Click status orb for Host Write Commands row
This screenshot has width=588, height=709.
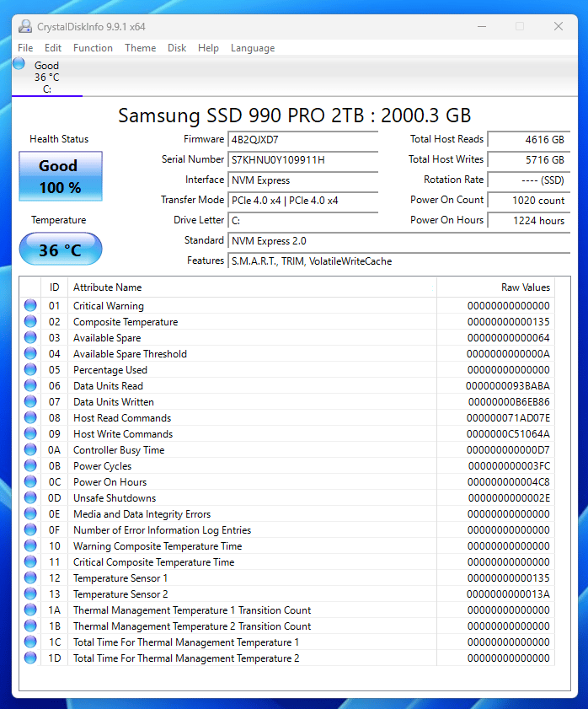(x=30, y=433)
